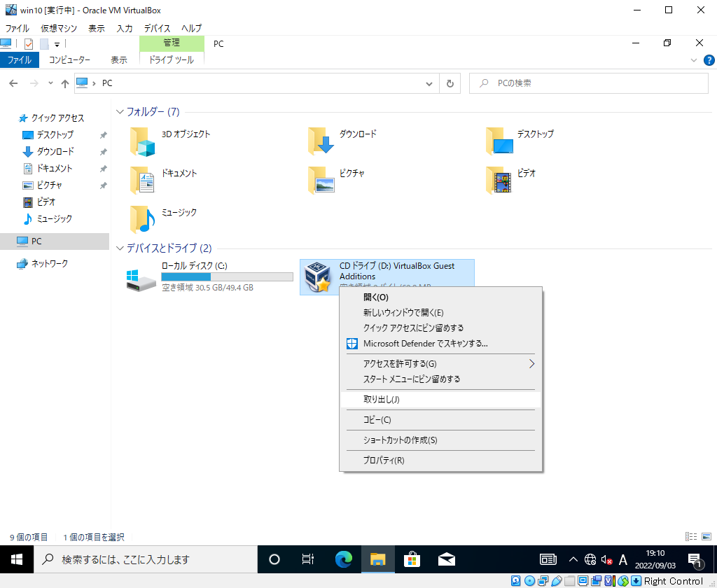Screen dimensions: 717x588
Task: Choose クイック アクセスにピン留めする
Action: pyautogui.click(x=441, y=328)
